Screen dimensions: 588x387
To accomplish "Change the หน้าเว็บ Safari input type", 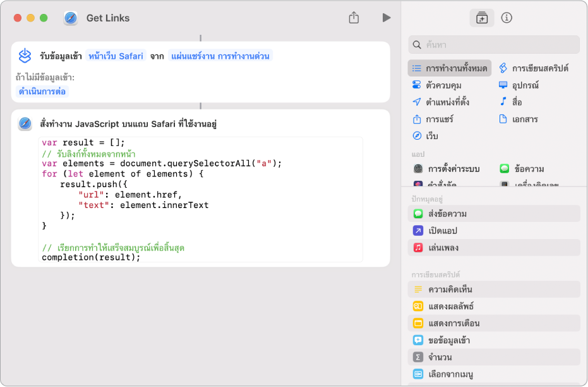I will [116, 56].
